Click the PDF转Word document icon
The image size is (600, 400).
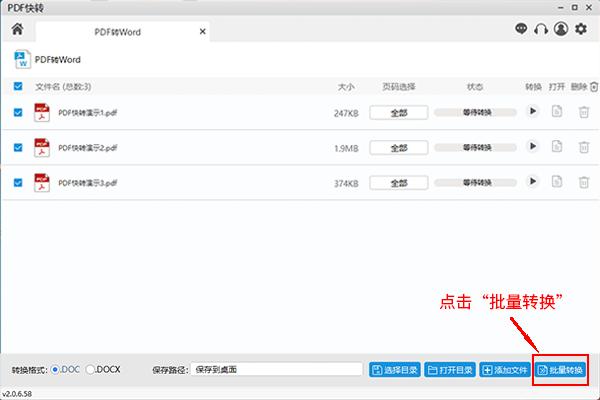click(x=22, y=59)
